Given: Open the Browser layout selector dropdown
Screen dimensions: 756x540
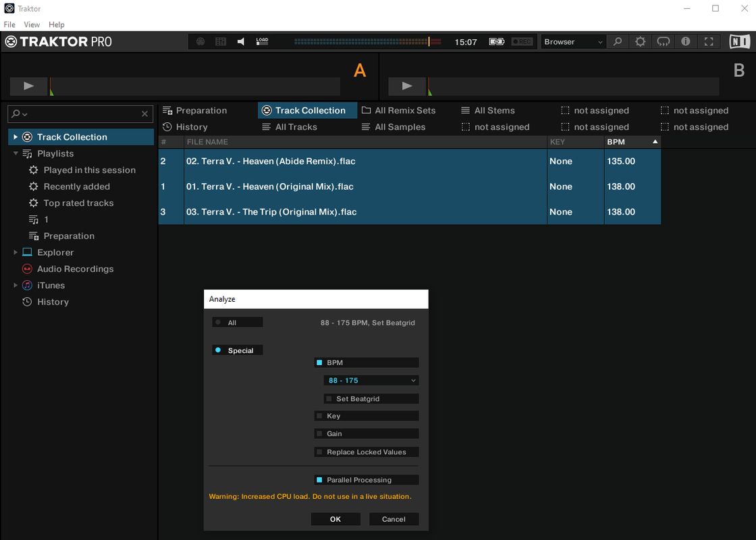Looking at the screenshot, I should coord(573,41).
